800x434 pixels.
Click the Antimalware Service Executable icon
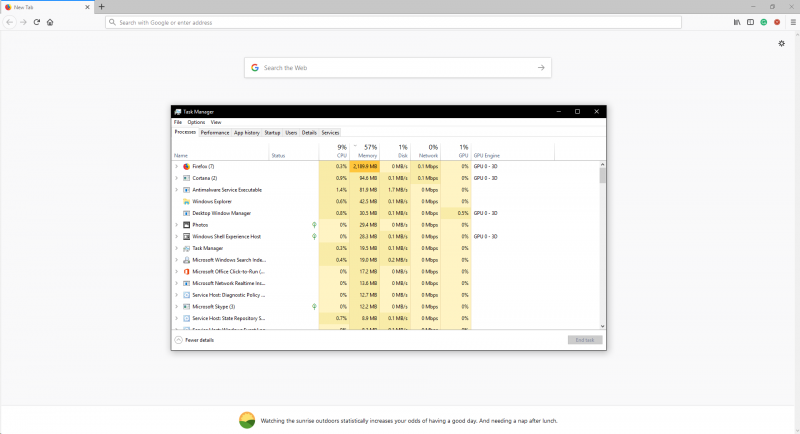coord(187,190)
